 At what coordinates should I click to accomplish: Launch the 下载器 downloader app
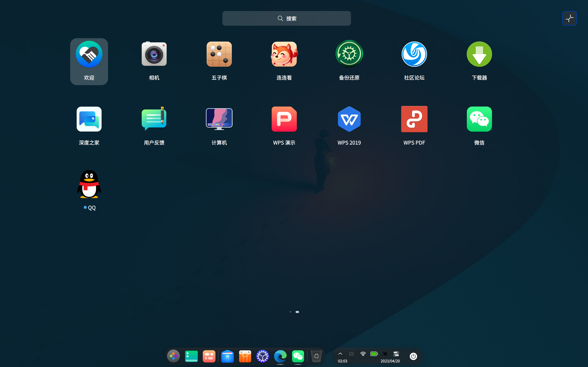point(479,54)
